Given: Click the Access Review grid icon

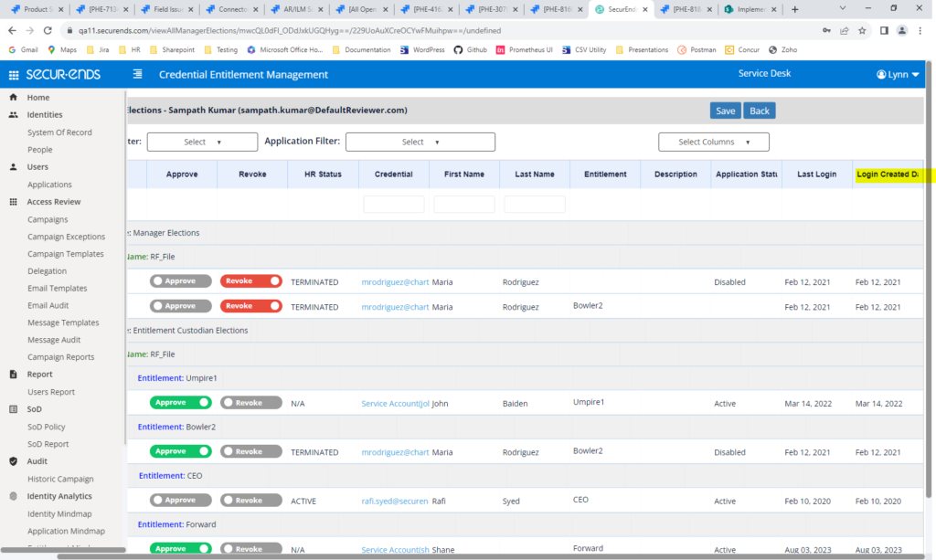Looking at the screenshot, I should coord(13,202).
